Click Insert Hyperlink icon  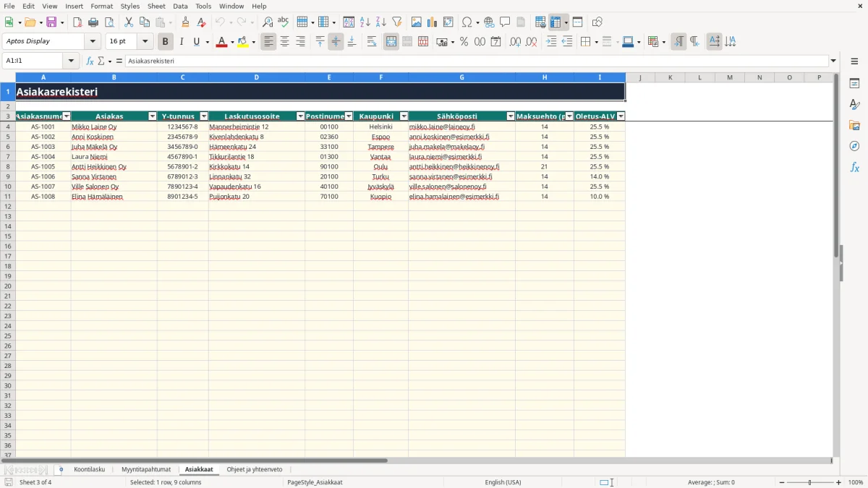pos(489,22)
